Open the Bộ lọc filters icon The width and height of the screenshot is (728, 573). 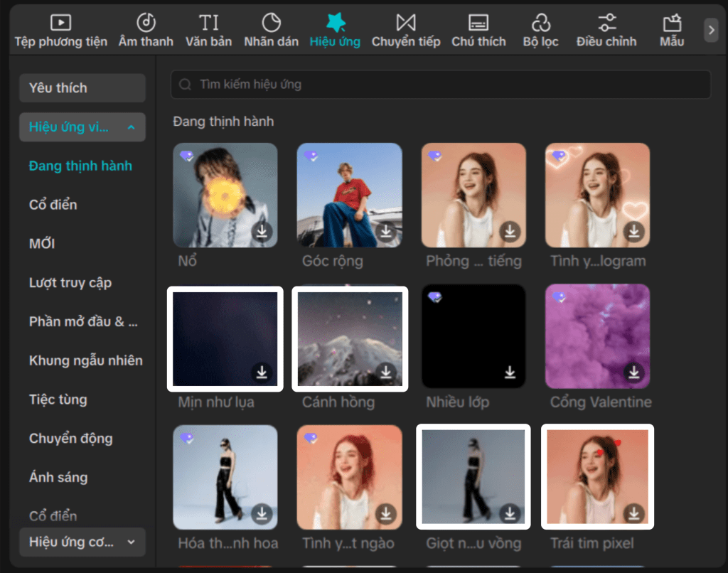[541, 22]
